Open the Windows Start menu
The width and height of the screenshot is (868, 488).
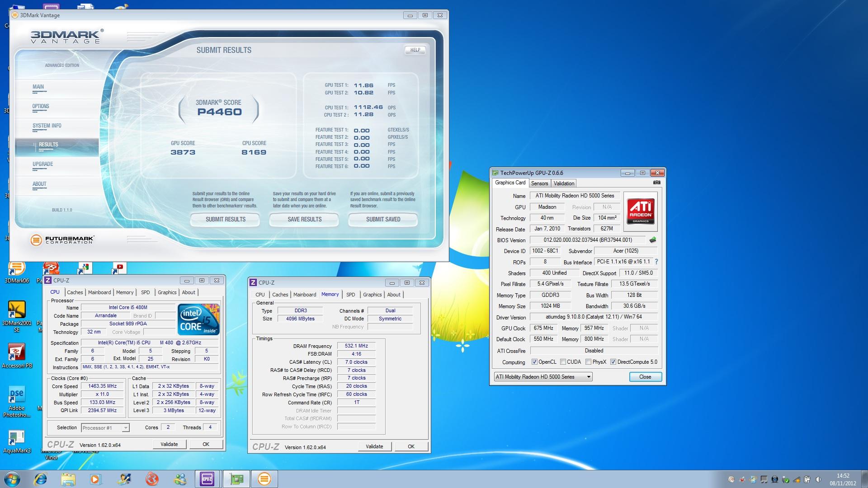click(12, 479)
